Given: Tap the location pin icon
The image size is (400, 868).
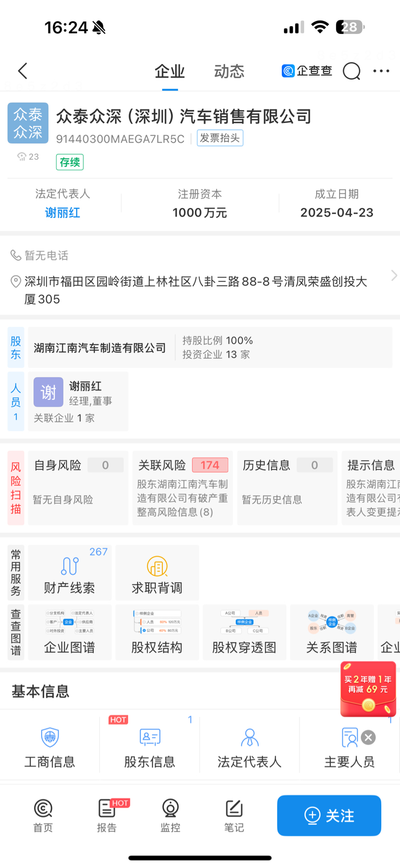Looking at the screenshot, I should pos(16,282).
